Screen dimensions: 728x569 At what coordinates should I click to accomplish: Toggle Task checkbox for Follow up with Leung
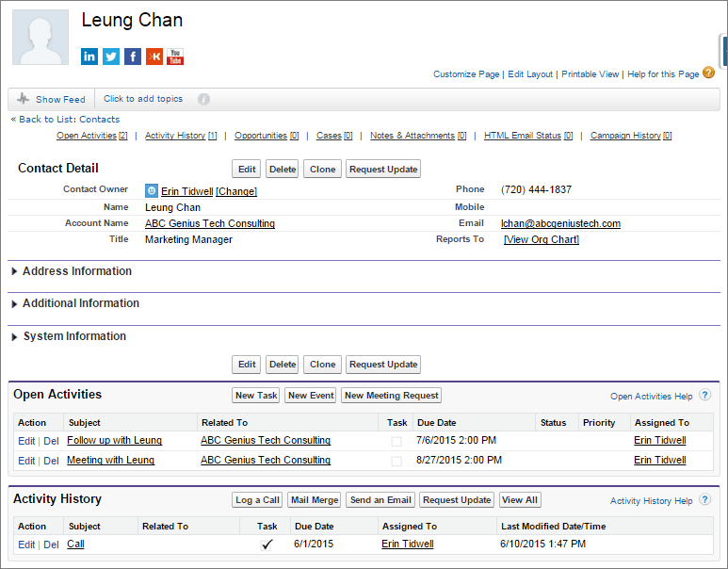coord(396,441)
